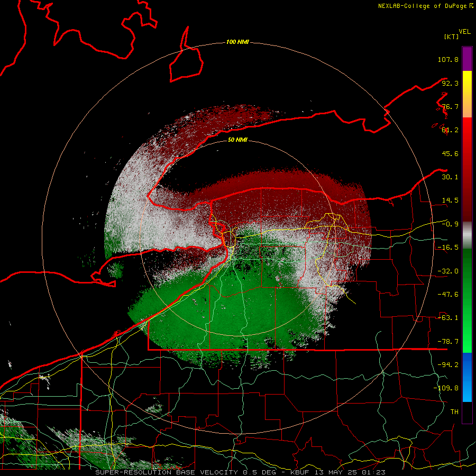Click the 50 NMI range ring label

pyautogui.click(x=237, y=140)
